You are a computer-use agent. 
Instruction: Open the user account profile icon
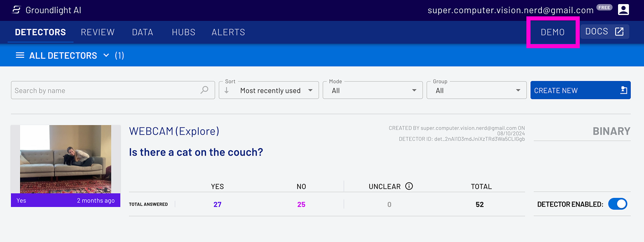(623, 10)
